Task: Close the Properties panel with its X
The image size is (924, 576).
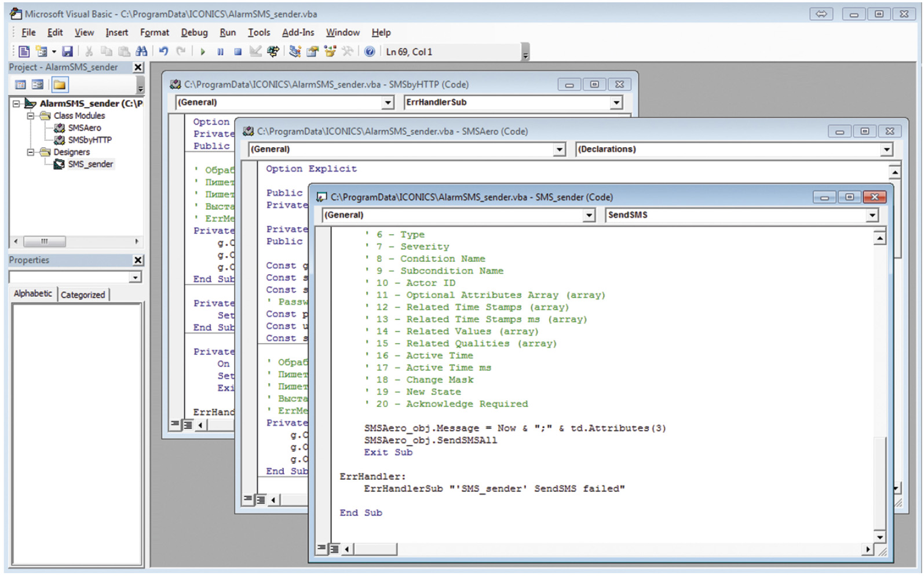Action: 138,260
